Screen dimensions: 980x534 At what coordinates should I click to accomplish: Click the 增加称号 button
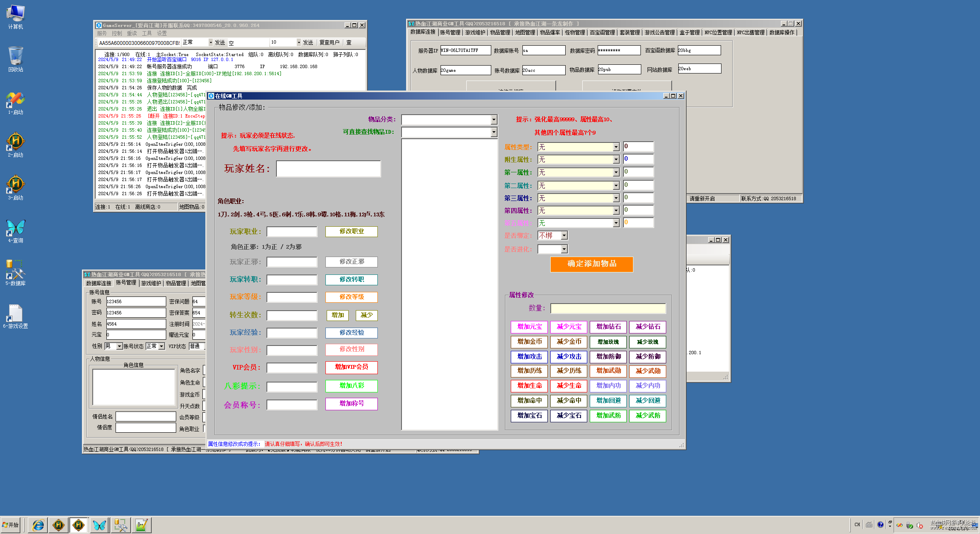[x=352, y=404]
